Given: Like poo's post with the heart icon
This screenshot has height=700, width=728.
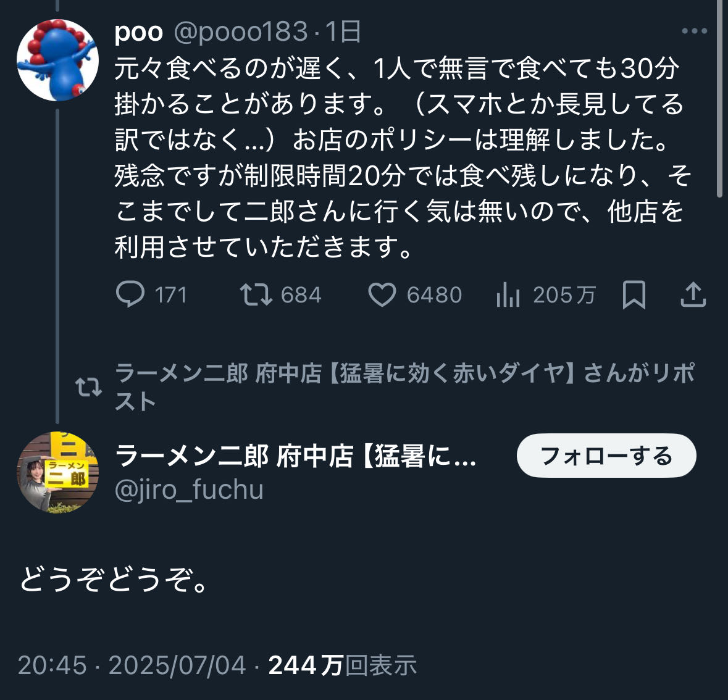Looking at the screenshot, I should click(382, 295).
